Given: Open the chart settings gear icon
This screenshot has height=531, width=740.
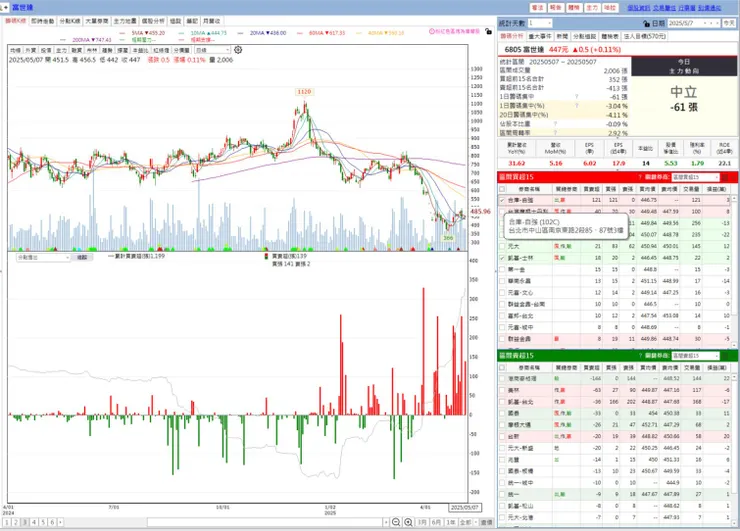Looking at the screenshot, I should (238, 50).
